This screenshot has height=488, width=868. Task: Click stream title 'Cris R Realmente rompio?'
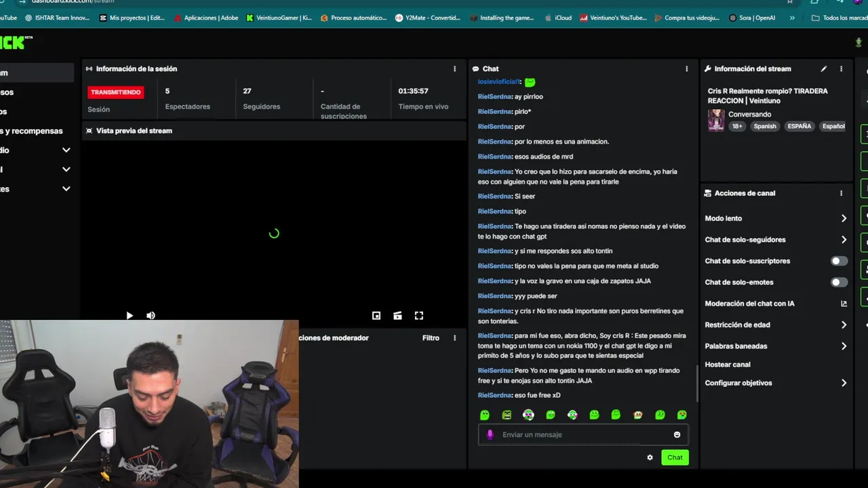point(768,96)
